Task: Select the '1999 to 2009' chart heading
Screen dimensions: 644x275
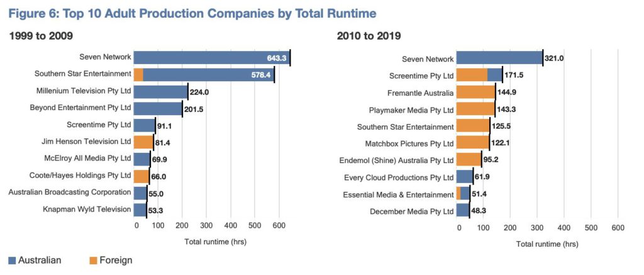Action: 41,36
